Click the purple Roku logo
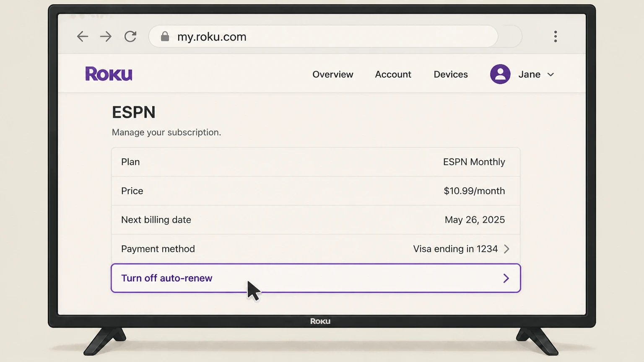Image resolution: width=644 pixels, height=362 pixels. coord(109,74)
